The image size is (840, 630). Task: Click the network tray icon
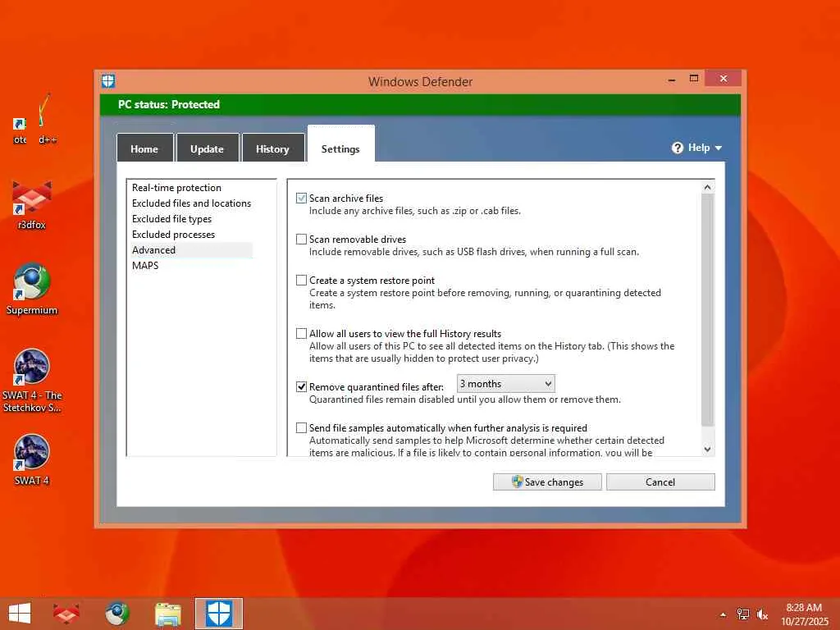click(742, 614)
